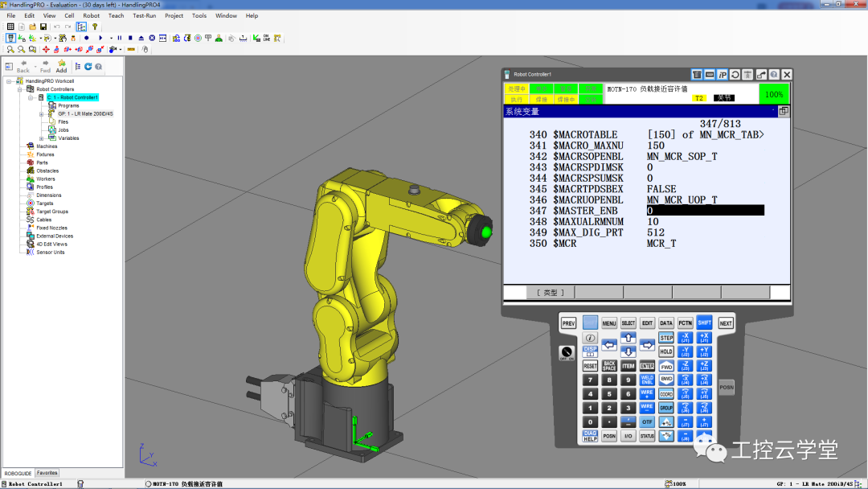Viewport: 868px width, 489px height.
Task: Open cell browser help question mark icon
Action: pos(99,67)
